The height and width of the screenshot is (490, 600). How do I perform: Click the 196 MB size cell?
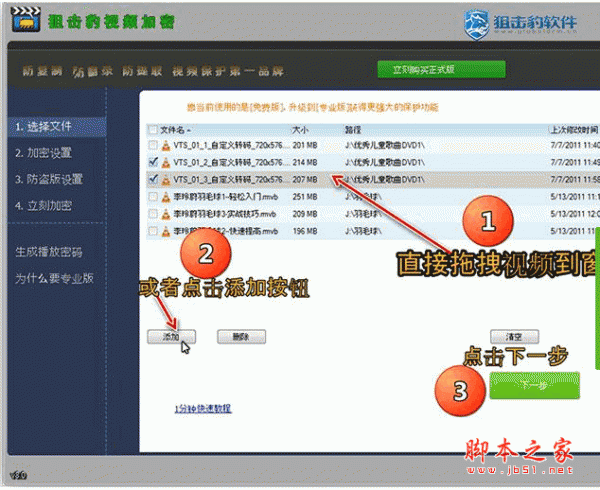(x=305, y=231)
